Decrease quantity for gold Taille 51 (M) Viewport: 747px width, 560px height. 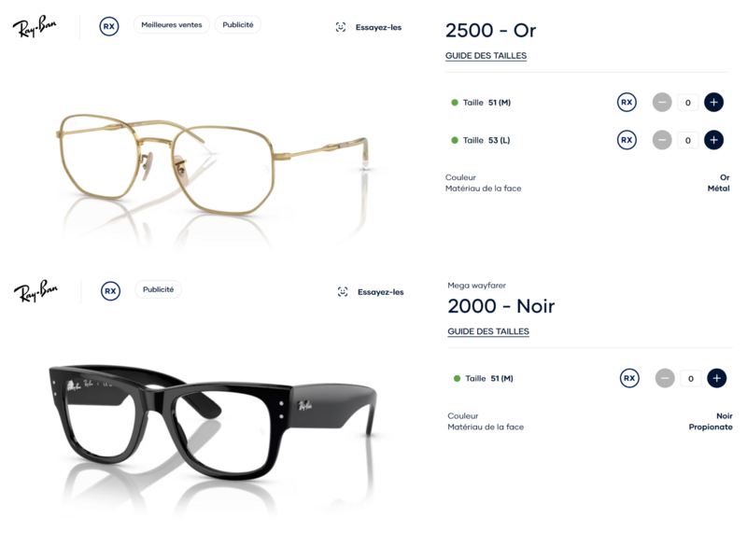(662, 102)
